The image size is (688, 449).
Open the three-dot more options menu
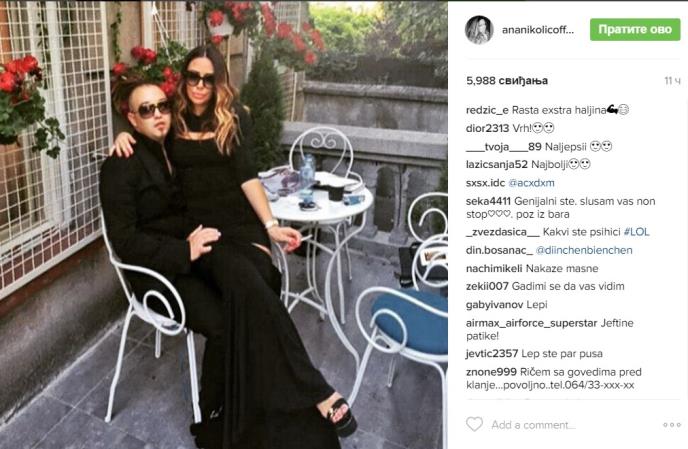point(672,425)
